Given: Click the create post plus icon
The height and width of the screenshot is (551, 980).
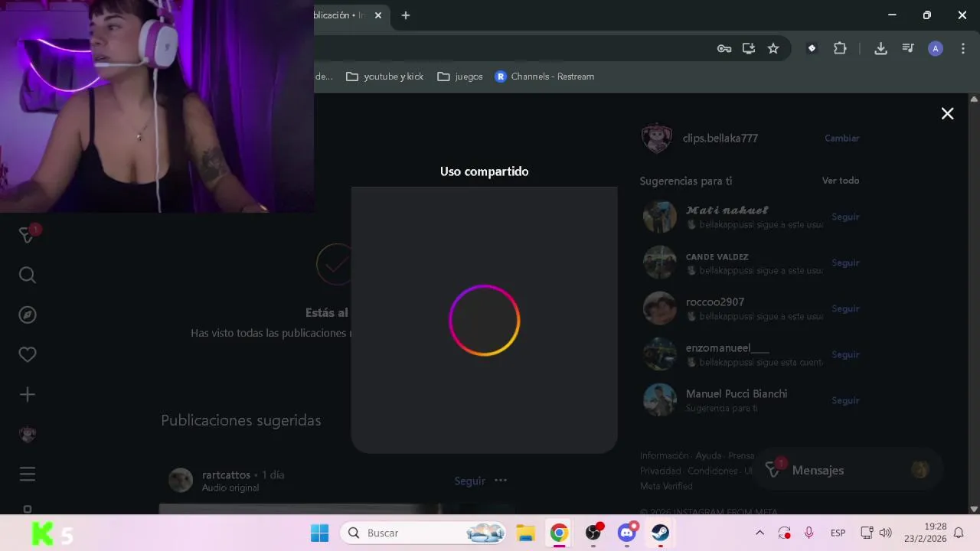Looking at the screenshot, I should (28, 394).
